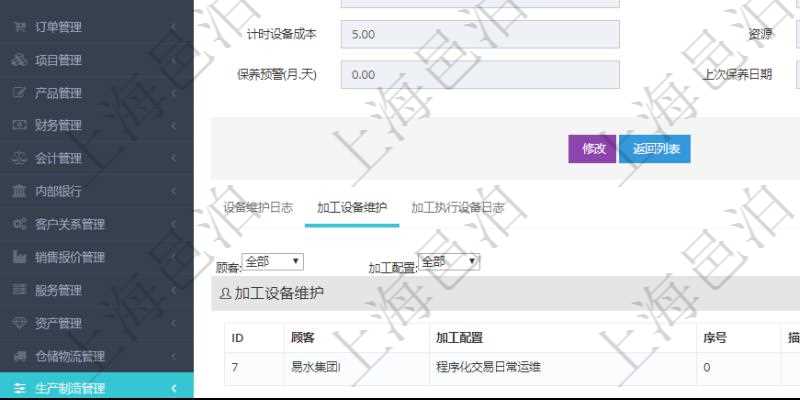Click the purple 修改 button
The height and width of the screenshot is (400, 800).
pyautogui.click(x=592, y=149)
